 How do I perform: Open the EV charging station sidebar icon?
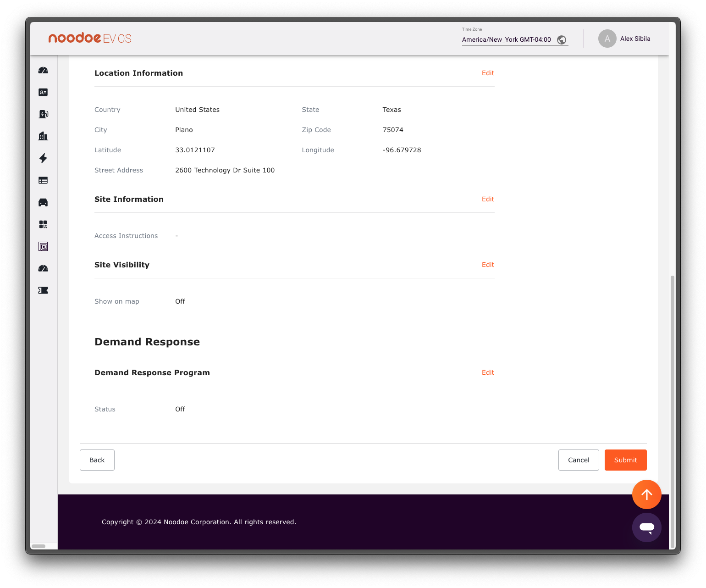coord(43,114)
